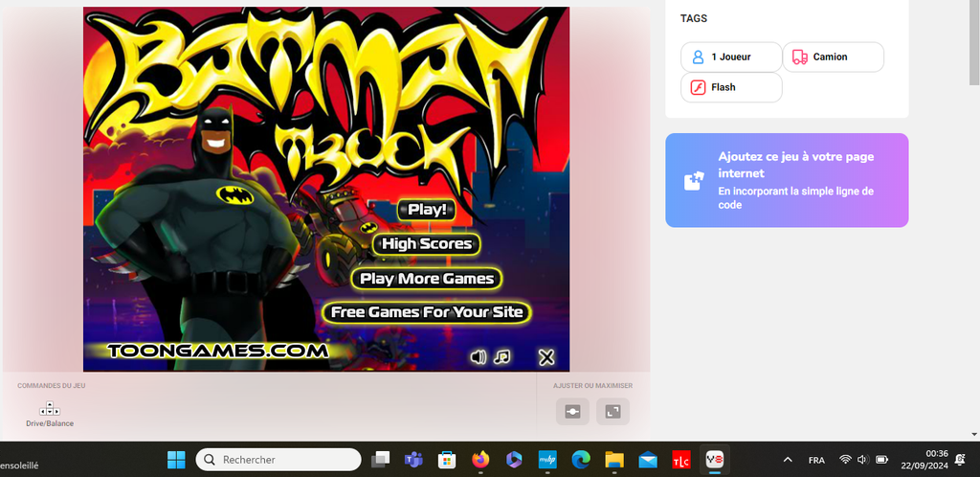Click the adjust game size button

click(x=572, y=412)
